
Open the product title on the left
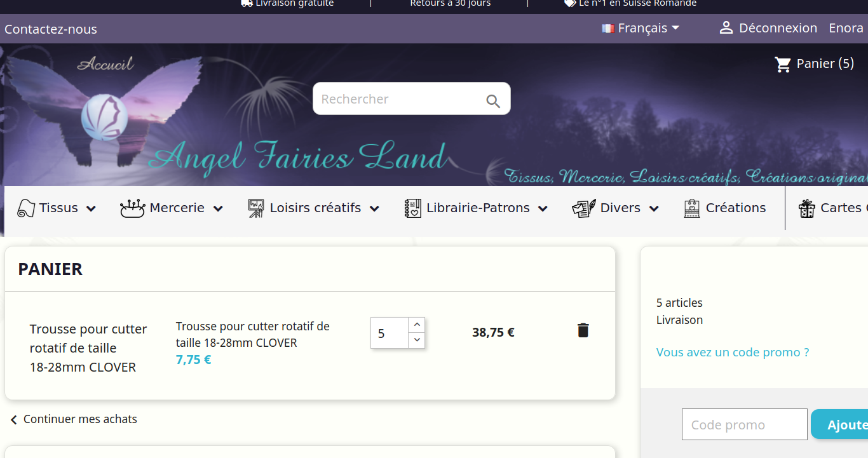88,348
